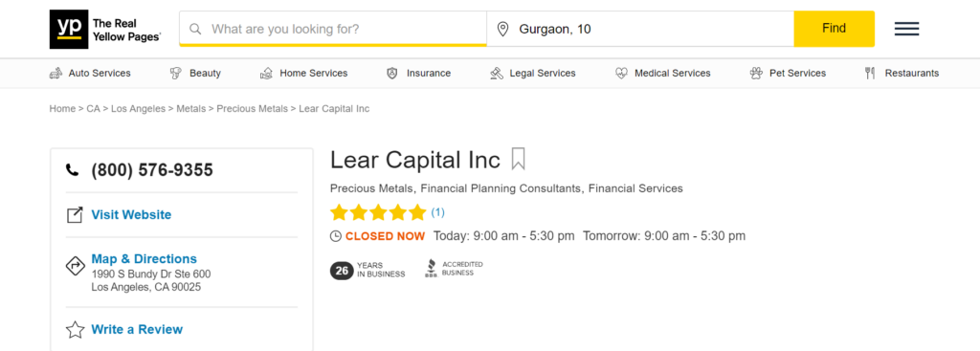Open the Visit Website link
This screenshot has width=980, height=351.
[x=131, y=215]
